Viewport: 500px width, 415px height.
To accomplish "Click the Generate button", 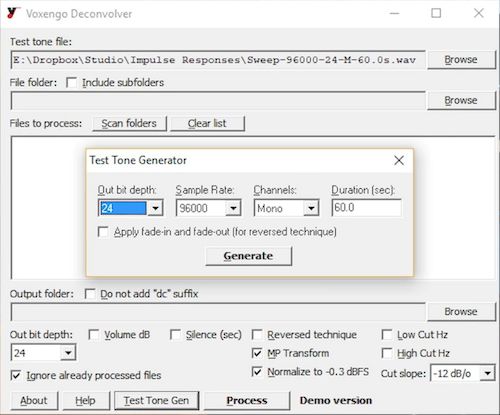I will coord(248,256).
